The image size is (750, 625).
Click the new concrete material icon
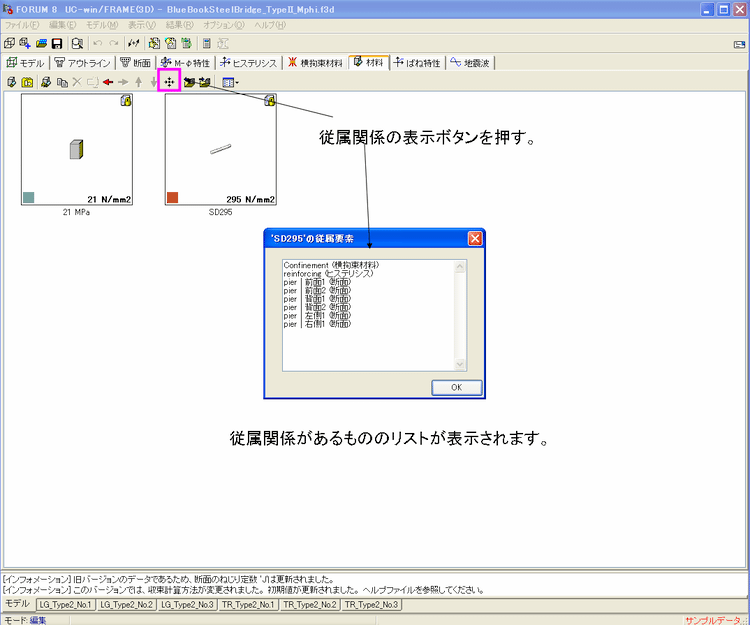[x=11, y=82]
